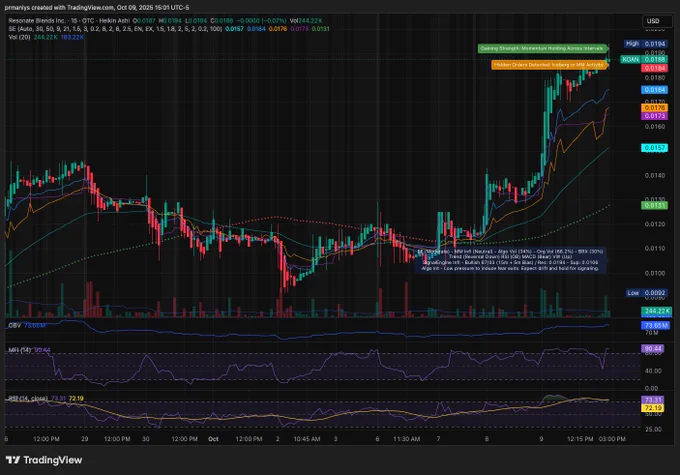
Task: Click the 0.0100 price scale value
Action: coord(654,273)
